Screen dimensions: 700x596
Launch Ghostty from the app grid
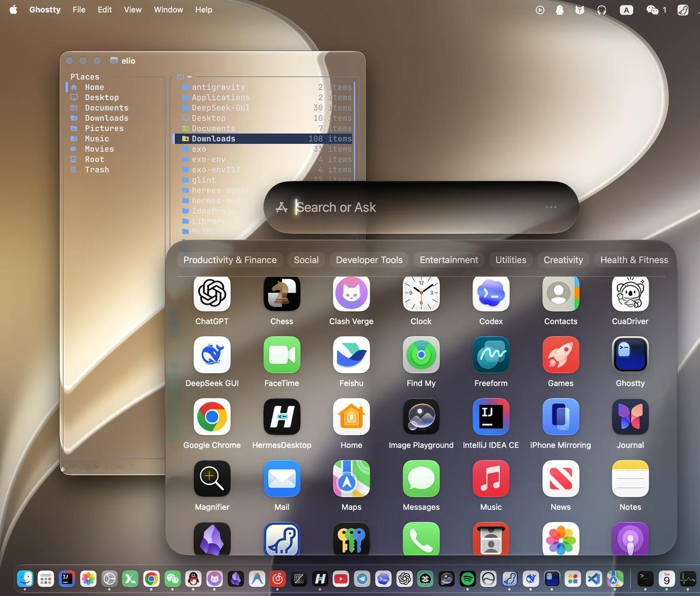631,355
